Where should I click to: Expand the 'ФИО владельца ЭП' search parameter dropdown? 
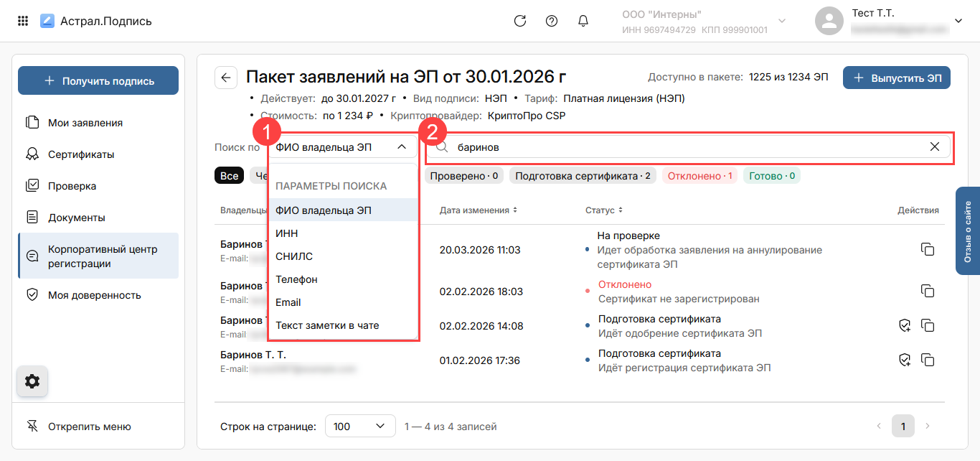[x=341, y=147]
